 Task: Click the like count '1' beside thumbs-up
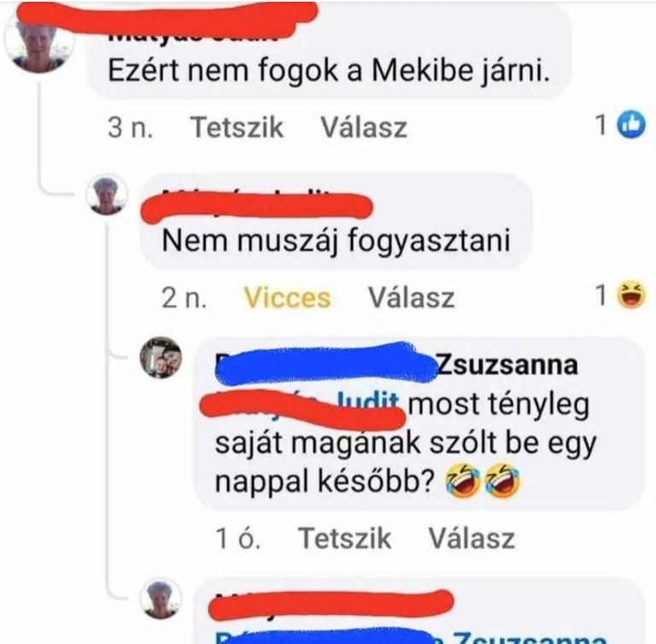[x=601, y=125]
